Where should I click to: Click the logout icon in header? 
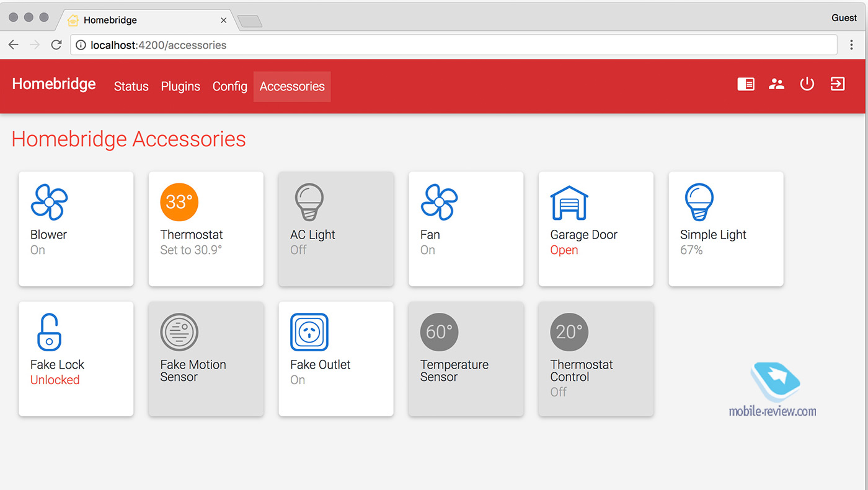pyautogui.click(x=838, y=84)
